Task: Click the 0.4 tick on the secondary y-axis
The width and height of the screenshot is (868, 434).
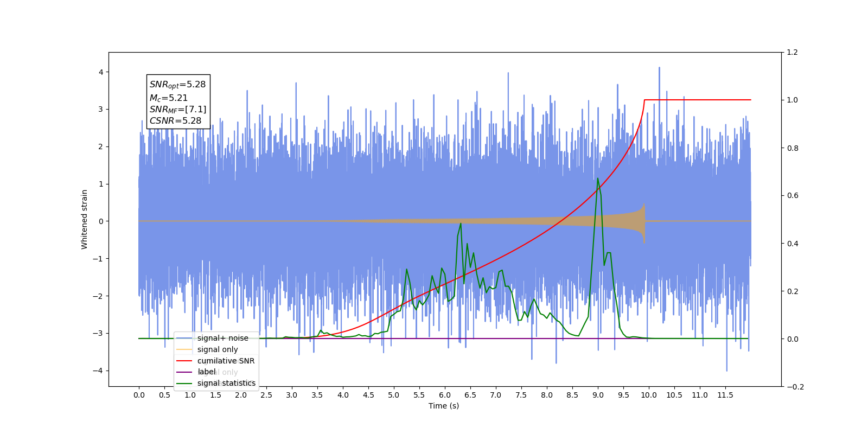Action: pos(793,244)
